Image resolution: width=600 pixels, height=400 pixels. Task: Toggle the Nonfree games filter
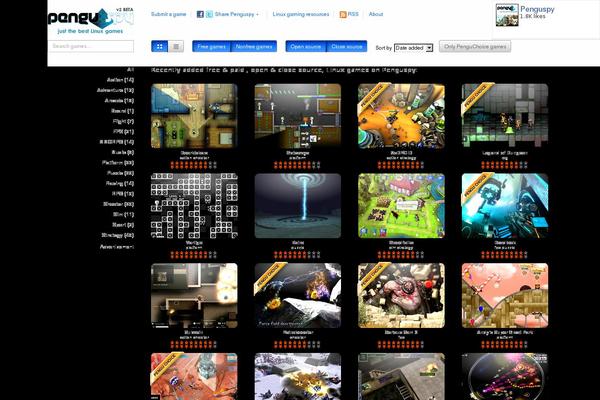[x=254, y=46]
